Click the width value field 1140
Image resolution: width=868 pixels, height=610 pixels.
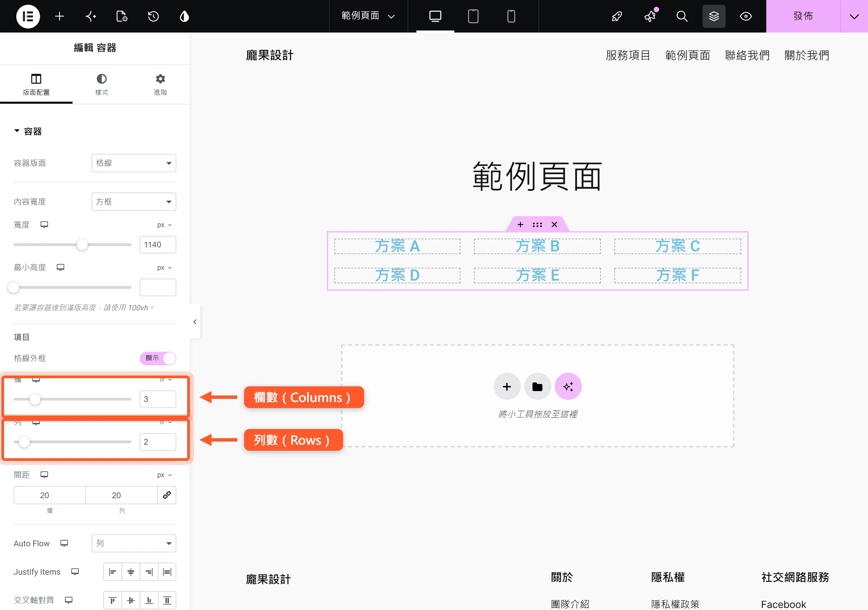tap(158, 245)
